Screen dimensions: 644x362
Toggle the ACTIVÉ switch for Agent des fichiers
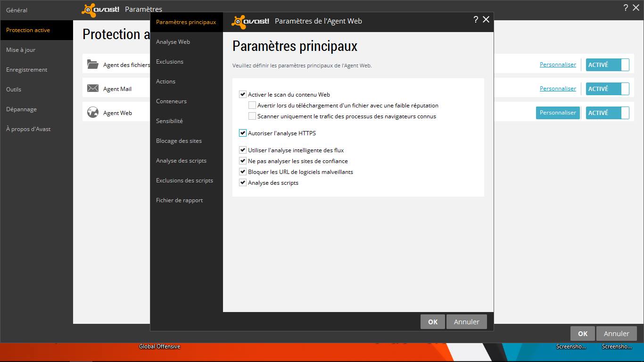pyautogui.click(x=607, y=65)
